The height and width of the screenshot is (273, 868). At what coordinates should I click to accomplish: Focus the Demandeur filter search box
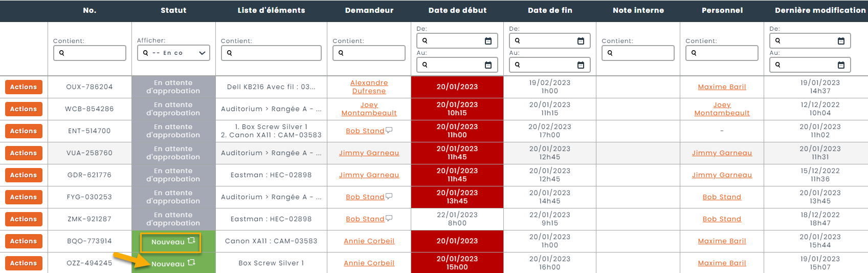point(369,53)
